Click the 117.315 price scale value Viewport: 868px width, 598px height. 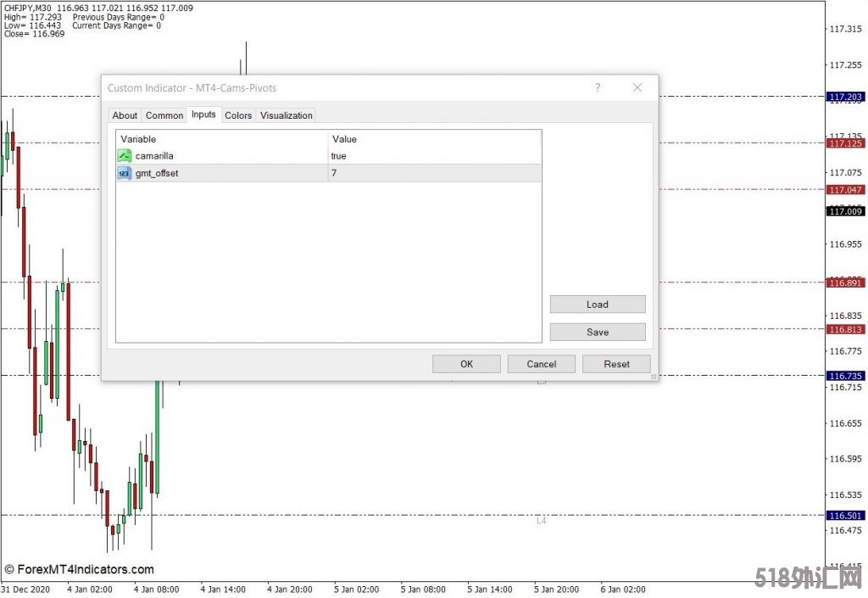click(x=845, y=29)
